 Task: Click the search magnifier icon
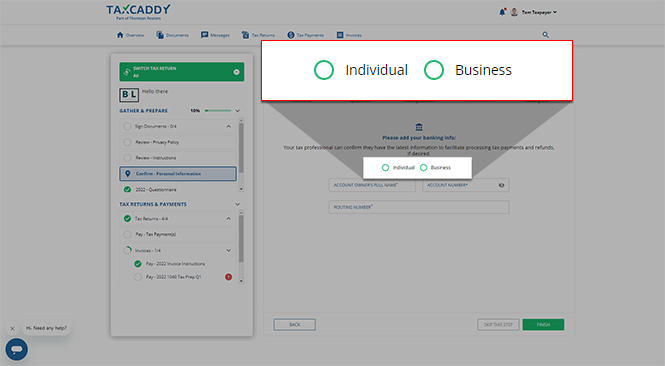(x=545, y=35)
